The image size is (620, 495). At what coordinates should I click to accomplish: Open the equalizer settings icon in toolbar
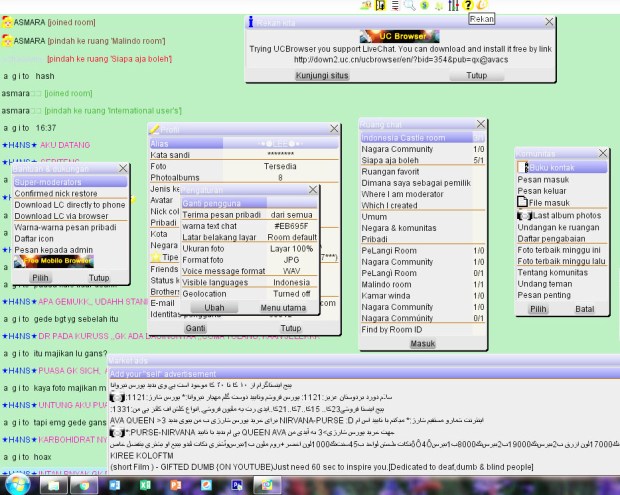(452, 6)
